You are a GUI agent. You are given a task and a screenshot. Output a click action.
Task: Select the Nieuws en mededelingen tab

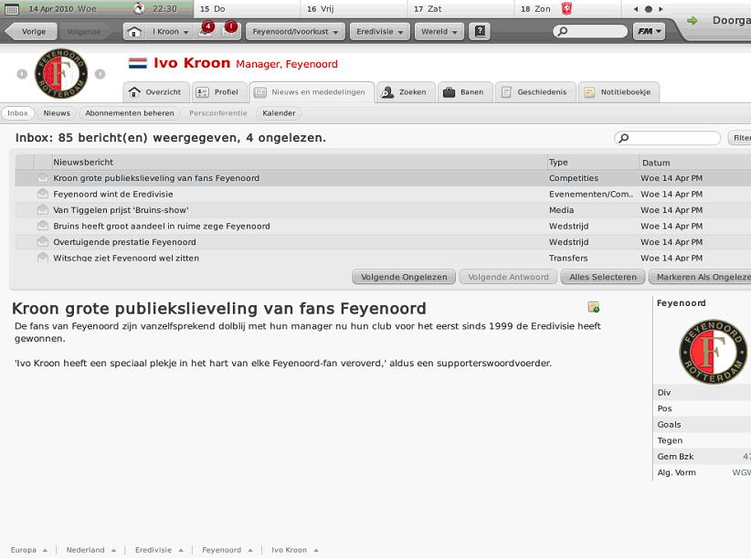312,92
